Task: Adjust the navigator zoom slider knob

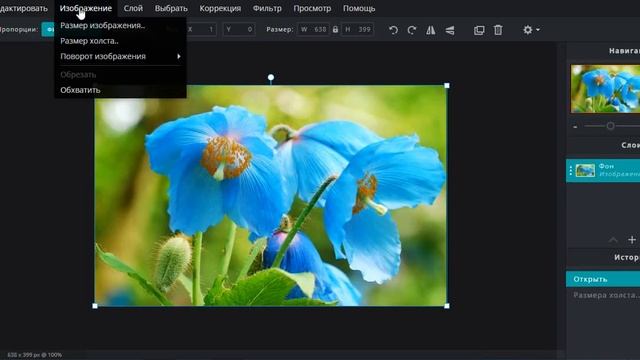Action: 610,126
